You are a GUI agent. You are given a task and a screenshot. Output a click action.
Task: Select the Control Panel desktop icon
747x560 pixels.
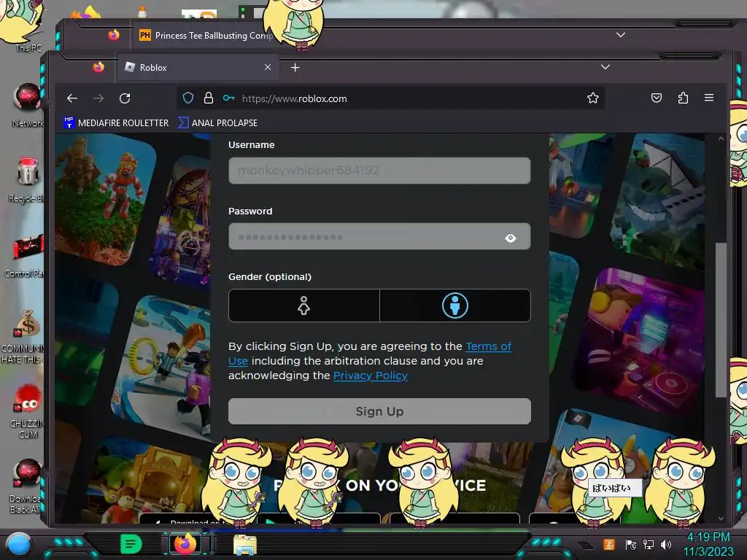pyautogui.click(x=25, y=256)
